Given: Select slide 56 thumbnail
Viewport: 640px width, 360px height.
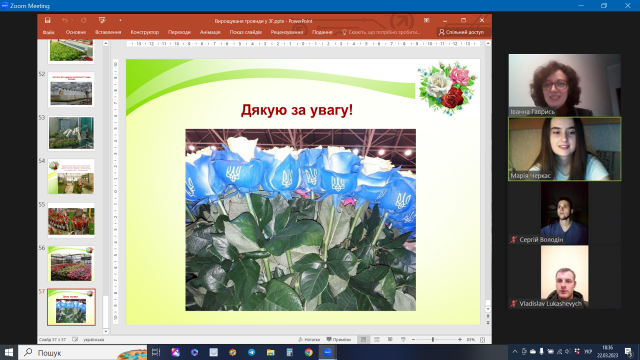Looking at the screenshot, I should pos(71,264).
